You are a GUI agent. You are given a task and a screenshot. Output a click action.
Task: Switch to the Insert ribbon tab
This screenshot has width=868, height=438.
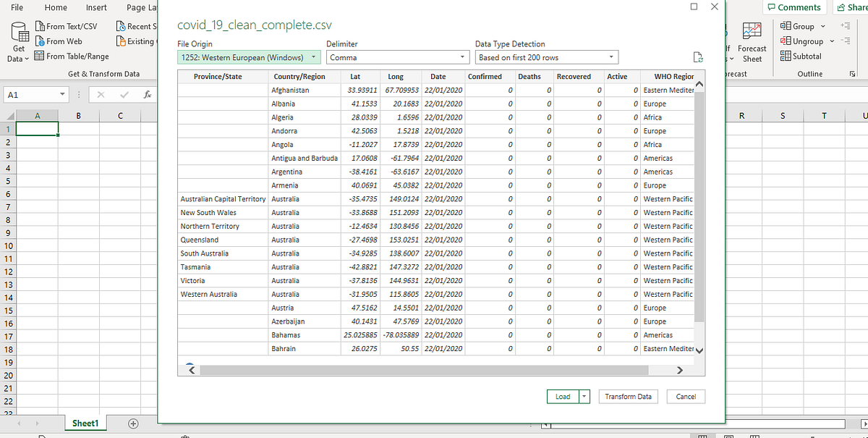[x=96, y=7]
